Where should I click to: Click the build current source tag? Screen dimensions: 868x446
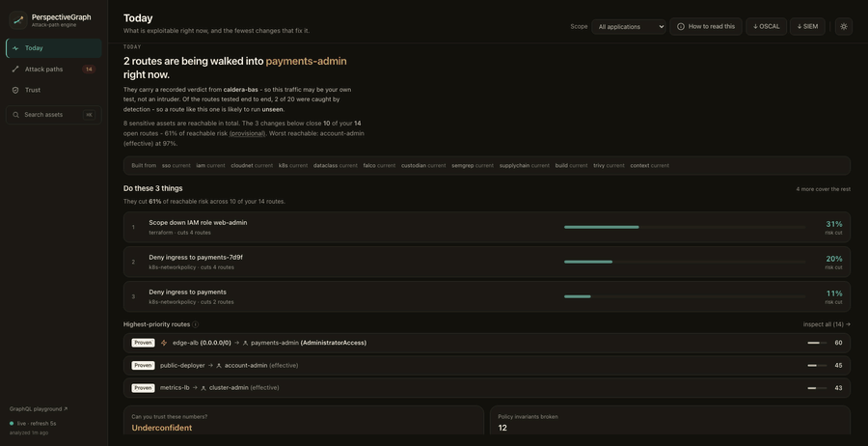tap(571, 166)
